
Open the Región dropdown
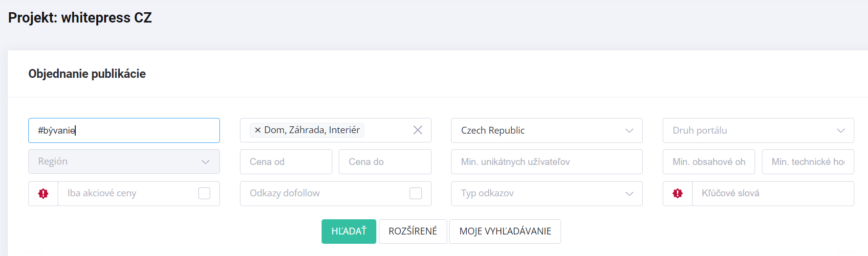point(124,162)
